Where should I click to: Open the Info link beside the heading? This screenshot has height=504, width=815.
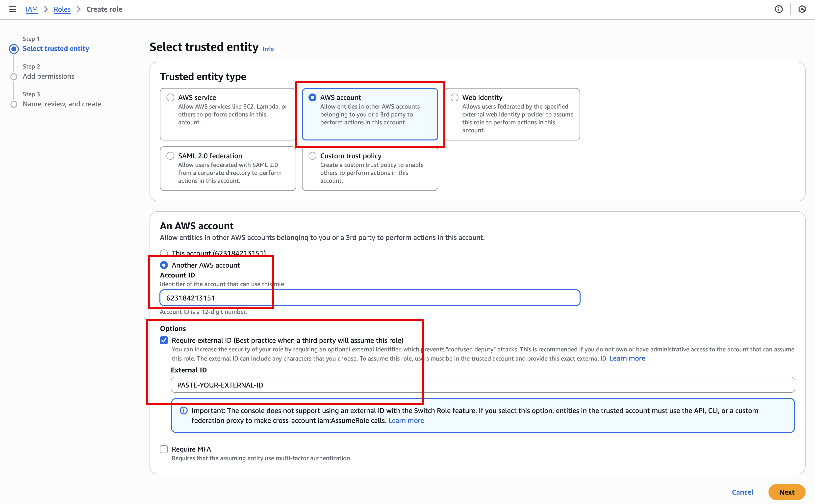268,49
